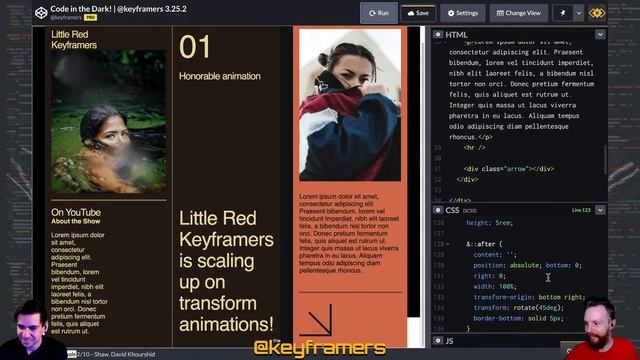The width and height of the screenshot is (640, 360).
Task: Click About the Show subtitle
Action: coord(76,221)
